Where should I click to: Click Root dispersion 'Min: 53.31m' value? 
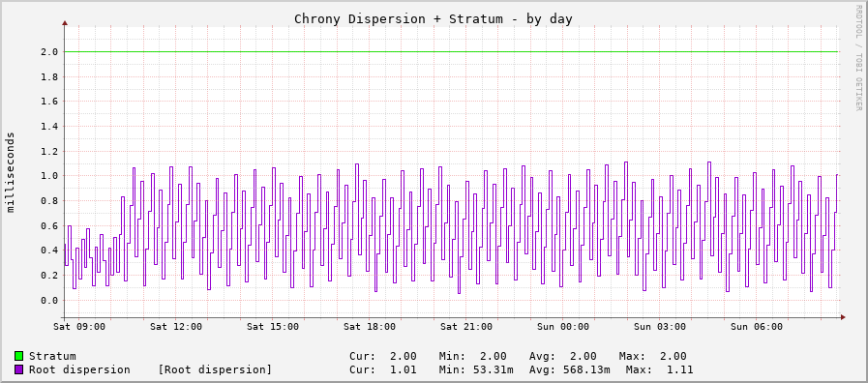click(x=476, y=369)
